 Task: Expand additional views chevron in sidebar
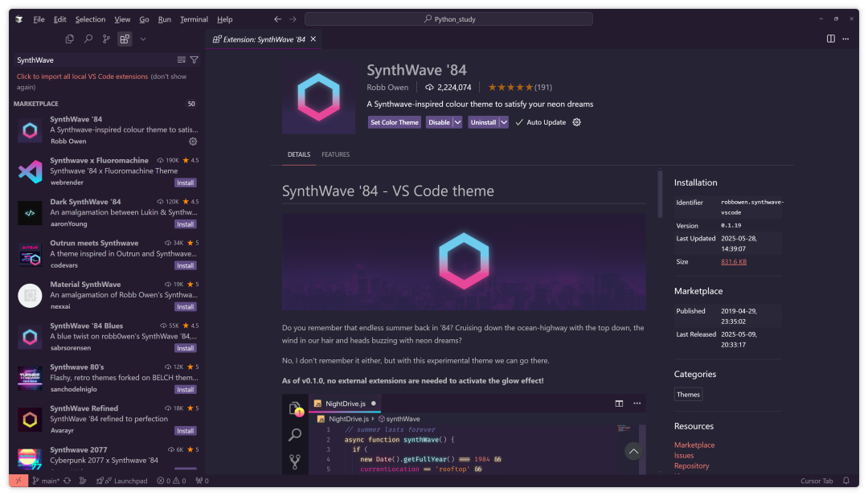[x=143, y=39]
